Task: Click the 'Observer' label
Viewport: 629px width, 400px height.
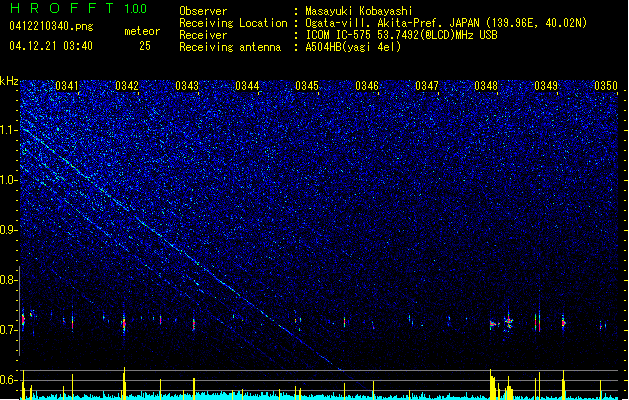Action: (x=203, y=11)
